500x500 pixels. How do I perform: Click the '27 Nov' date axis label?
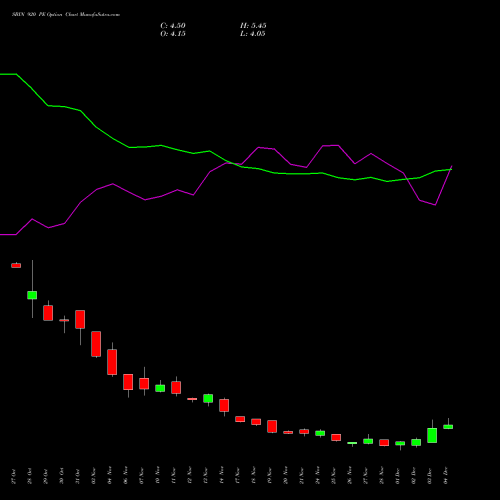[366, 476]
